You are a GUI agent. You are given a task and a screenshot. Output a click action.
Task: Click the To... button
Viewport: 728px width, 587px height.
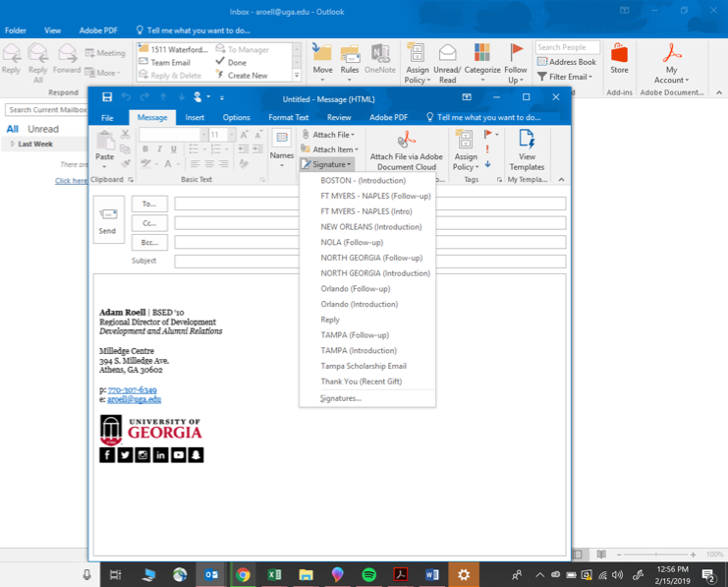(149, 204)
